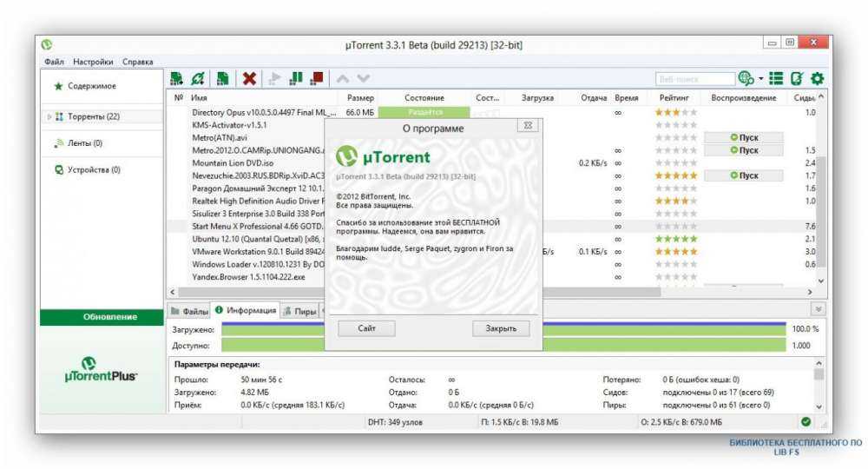The width and height of the screenshot is (868, 469).
Task: Click the Create New Torrent icon
Action: [x=222, y=79]
